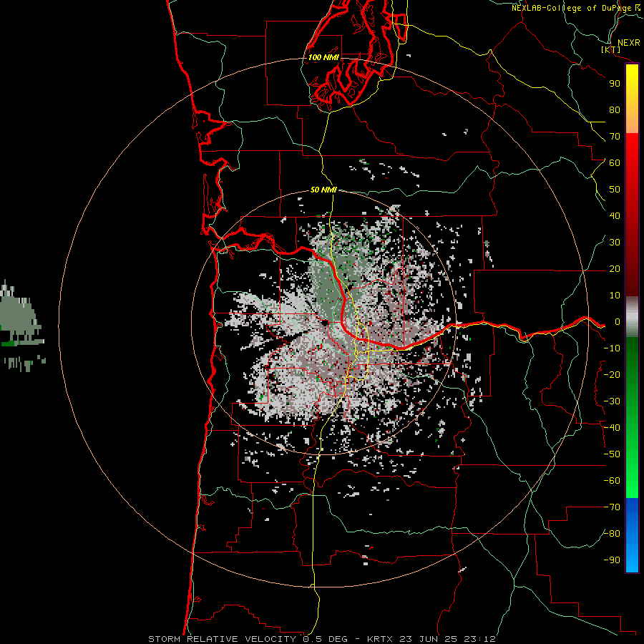
Task: Click the 80 value on velocity scale
Action: [x=615, y=109]
